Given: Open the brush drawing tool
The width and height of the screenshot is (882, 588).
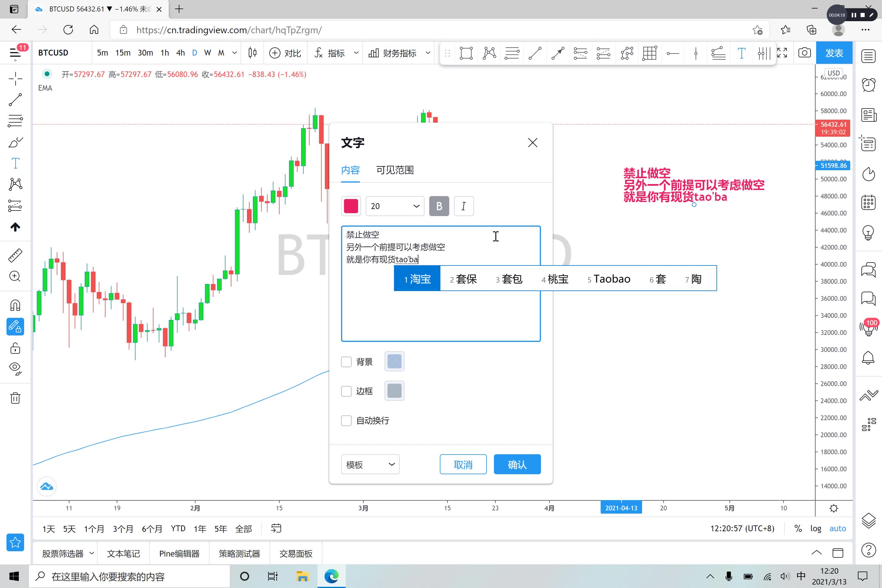Looking at the screenshot, I should click(15, 142).
